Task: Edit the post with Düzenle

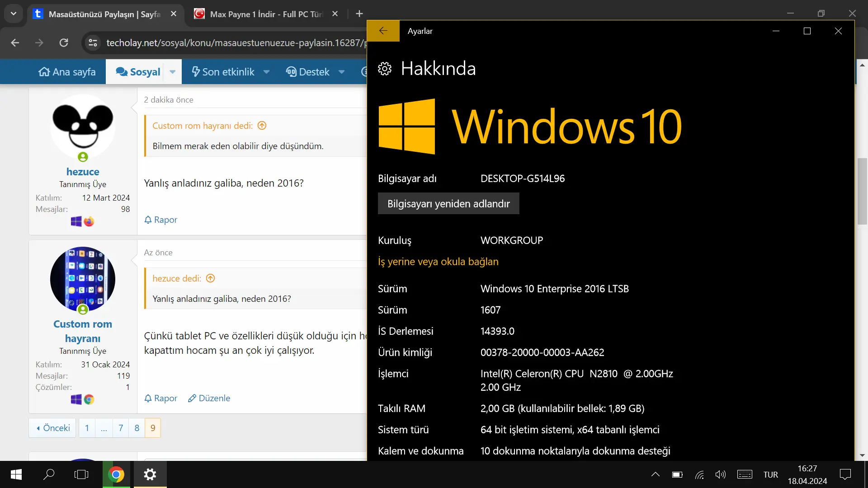Action: pyautogui.click(x=209, y=398)
